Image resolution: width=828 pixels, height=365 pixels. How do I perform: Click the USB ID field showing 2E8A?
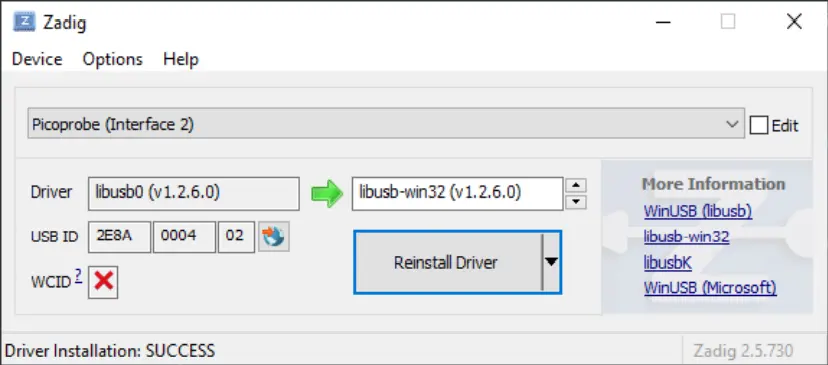[x=119, y=237]
